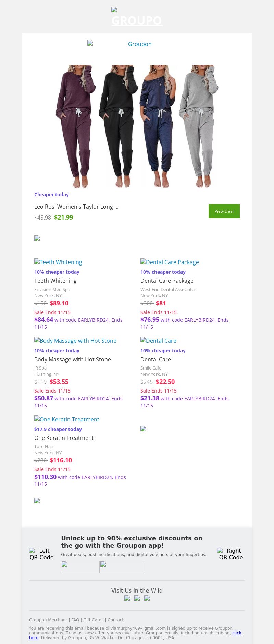Open the Body Massage with Hot Stone image
Screen dimensions: 274x644
pos(75,341)
